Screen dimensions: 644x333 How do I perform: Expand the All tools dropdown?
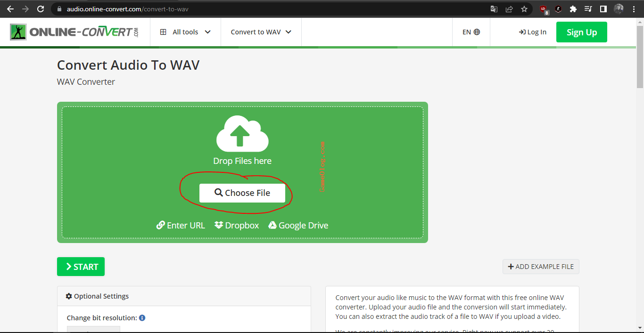click(185, 32)
